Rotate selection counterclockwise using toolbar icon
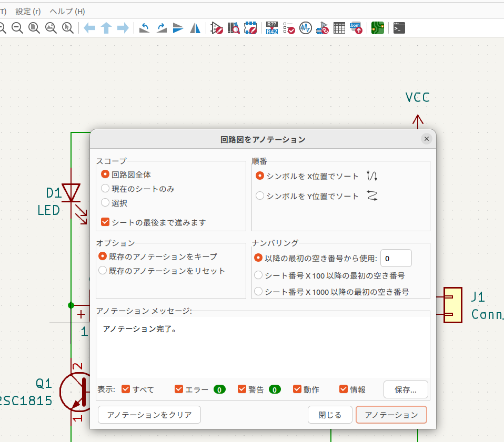The width and height of the screenshot is (504, 442). pos(145,28)
